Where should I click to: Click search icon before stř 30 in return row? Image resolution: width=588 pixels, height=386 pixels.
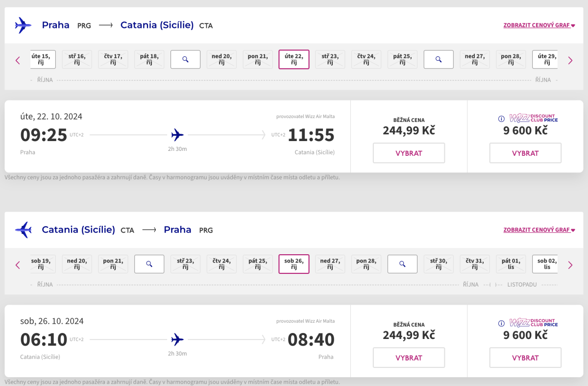pyautogui.click(x=402, y=264)
